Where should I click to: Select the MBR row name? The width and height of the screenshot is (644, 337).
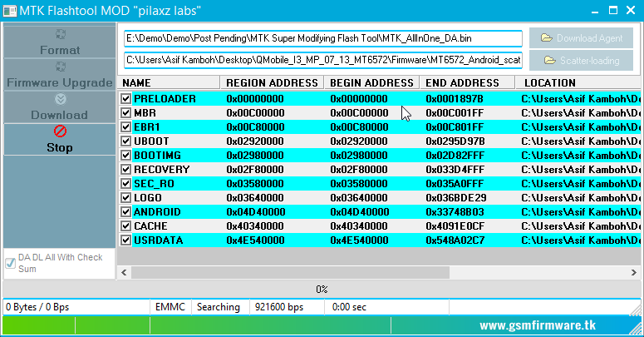[145, 112]
